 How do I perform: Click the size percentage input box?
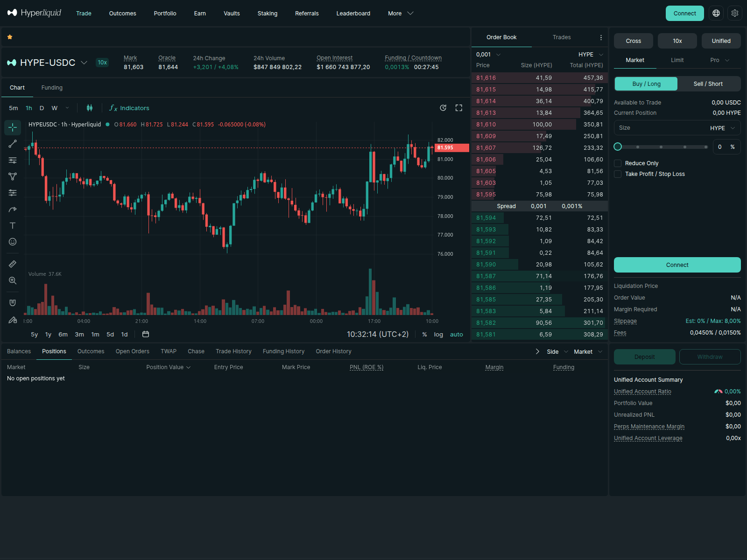click(x=727, y=147)
